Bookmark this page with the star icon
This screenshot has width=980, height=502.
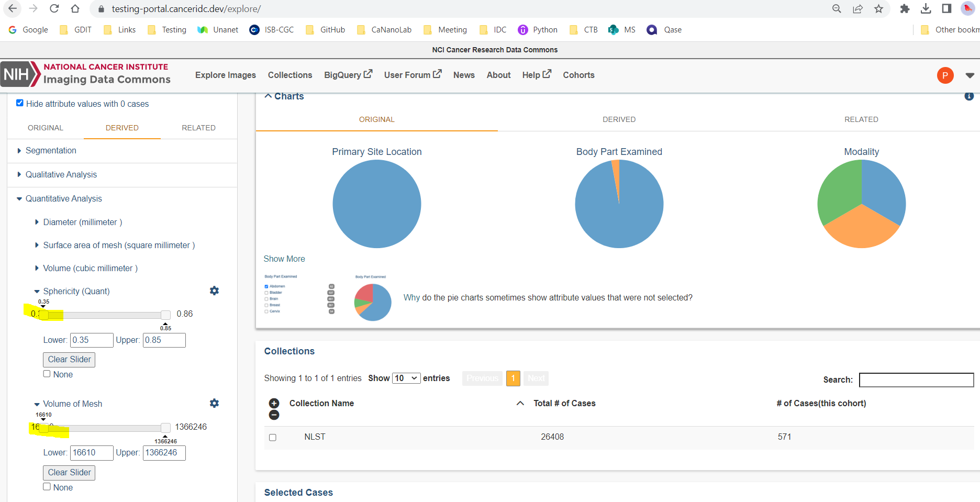coord(878,9)
